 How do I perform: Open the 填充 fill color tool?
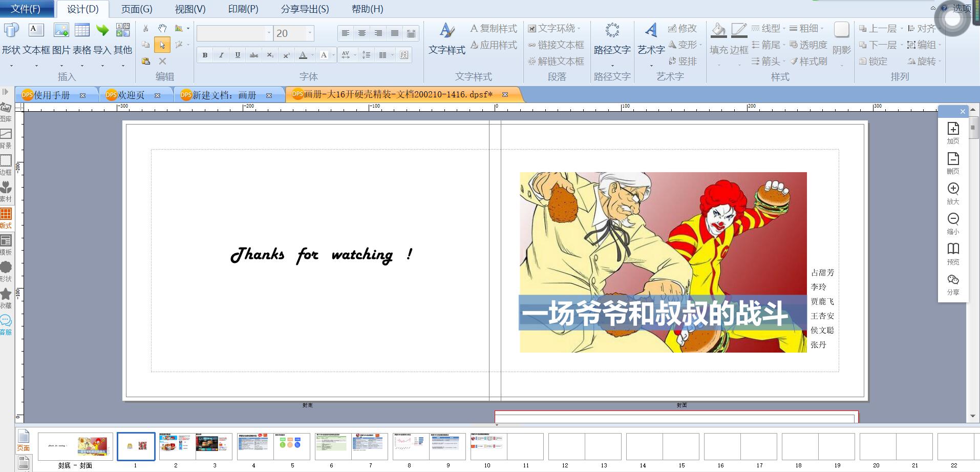click(x=718, y=39)
